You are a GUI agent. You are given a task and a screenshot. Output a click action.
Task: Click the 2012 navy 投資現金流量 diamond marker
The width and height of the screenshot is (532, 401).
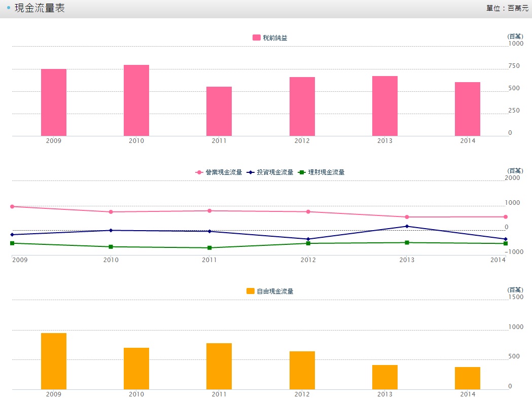tap(308, 239)
